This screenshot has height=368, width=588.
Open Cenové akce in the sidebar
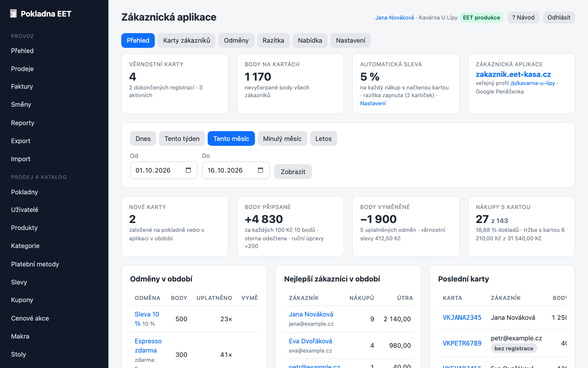pyautogui.click(x=30, y=318)
